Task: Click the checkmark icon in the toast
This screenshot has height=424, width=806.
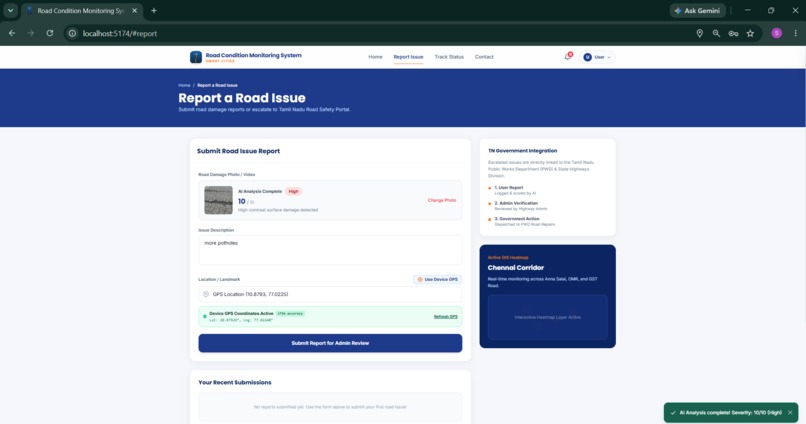Action: pos(673,413)
